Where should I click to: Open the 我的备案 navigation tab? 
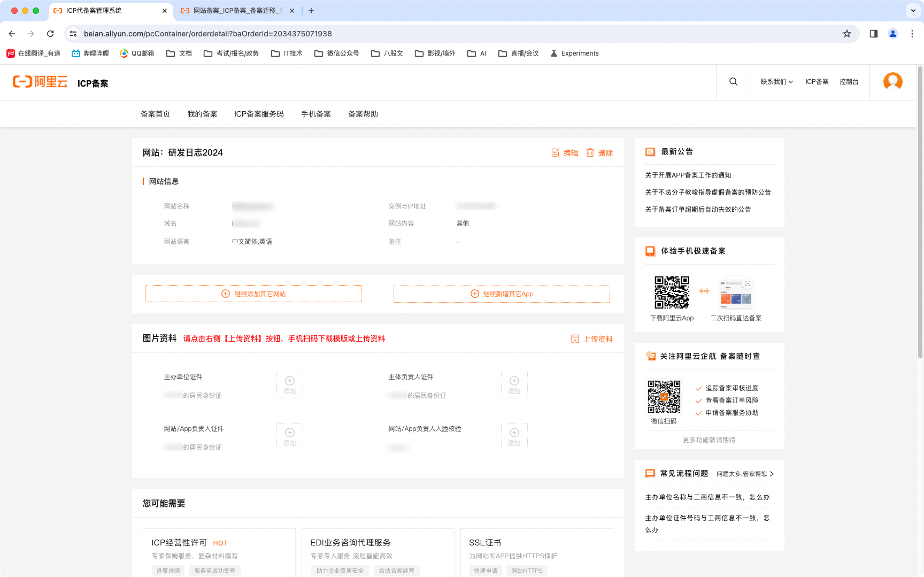202,114
